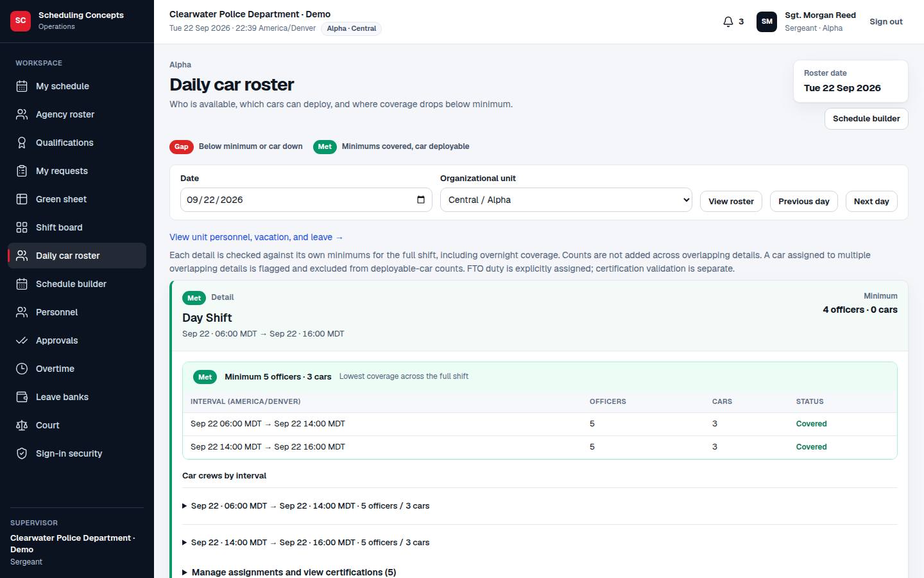Image resolution: width=924 pixels, height=578 pixels.
Task: Click the My schedule calendar icon
Action: (x=22, y=86)
